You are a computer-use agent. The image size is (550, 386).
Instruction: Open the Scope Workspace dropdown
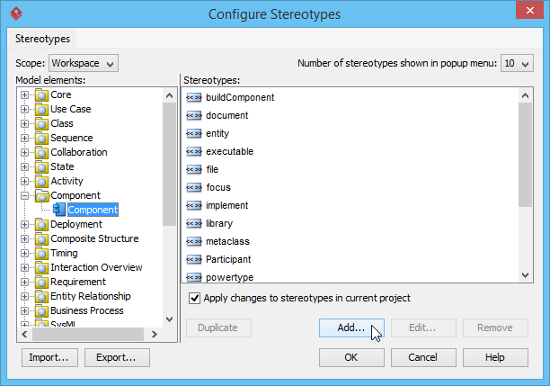[83, 64]
